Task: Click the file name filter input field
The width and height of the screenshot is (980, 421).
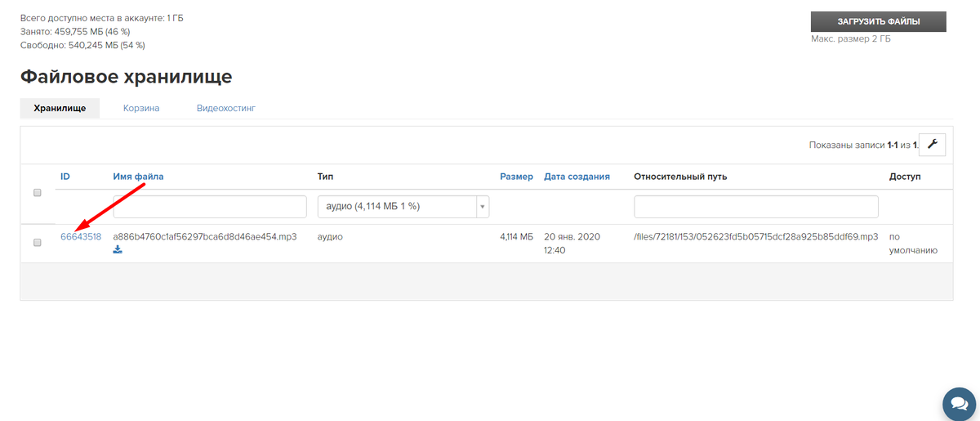Action: tap(209, 207)
